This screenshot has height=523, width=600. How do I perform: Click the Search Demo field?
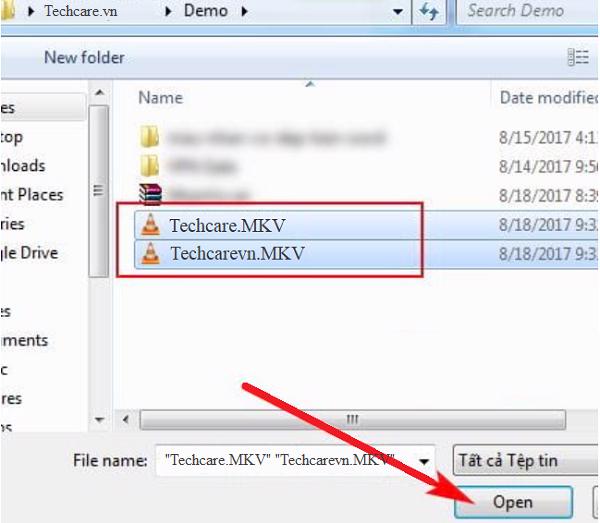528,11
